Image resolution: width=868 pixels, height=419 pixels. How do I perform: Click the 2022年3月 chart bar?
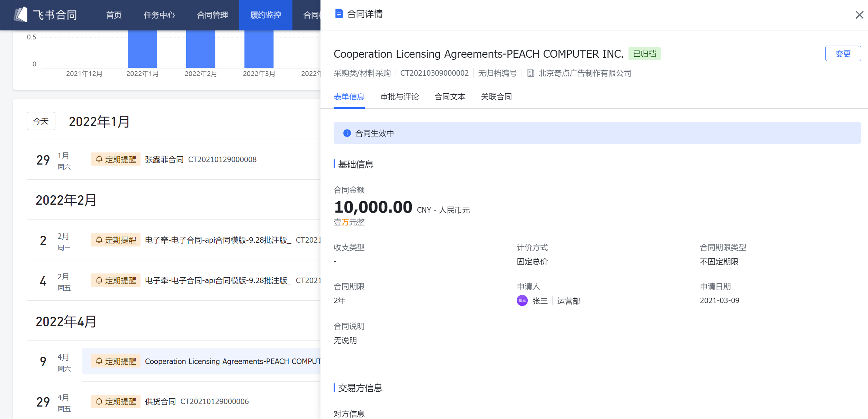click(x=259, y=49)
